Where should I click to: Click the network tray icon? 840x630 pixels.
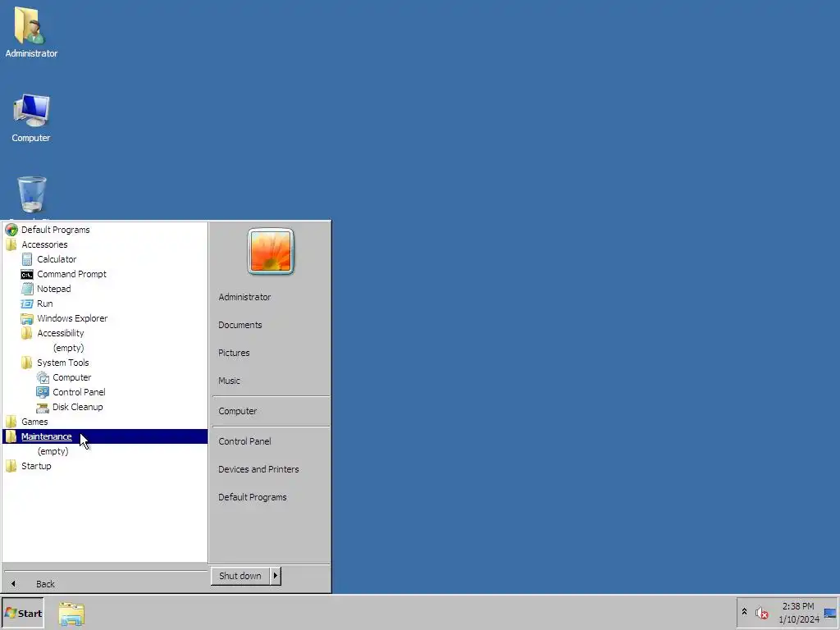pyautogui.click(x=830, y=614)
